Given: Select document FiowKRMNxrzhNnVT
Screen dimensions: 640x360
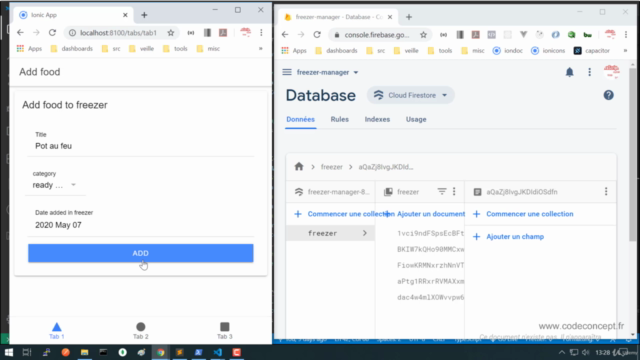Looking at the screenshot, I should (431, 265).
